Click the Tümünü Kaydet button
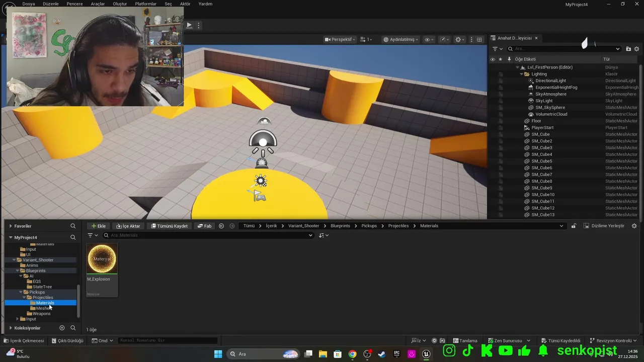 click(169, 226)
